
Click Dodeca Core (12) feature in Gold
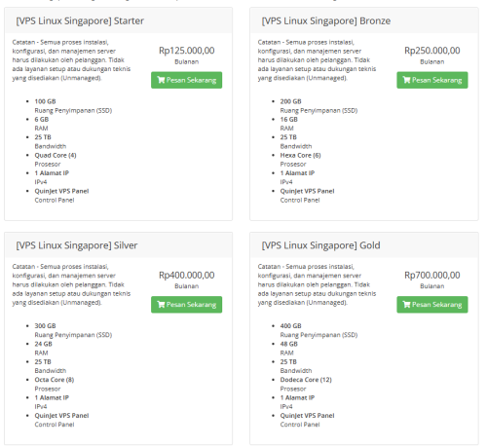(x=306, y=380)
